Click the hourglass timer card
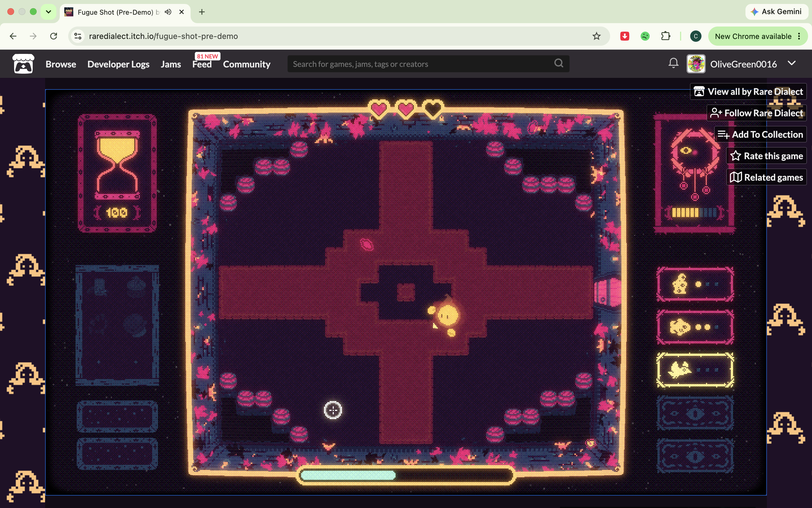Viewport: 812px width, 508px height. [117, 173]
